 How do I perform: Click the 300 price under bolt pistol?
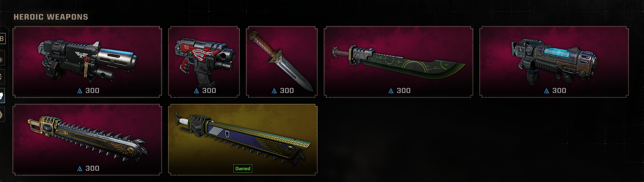point(209,91)
